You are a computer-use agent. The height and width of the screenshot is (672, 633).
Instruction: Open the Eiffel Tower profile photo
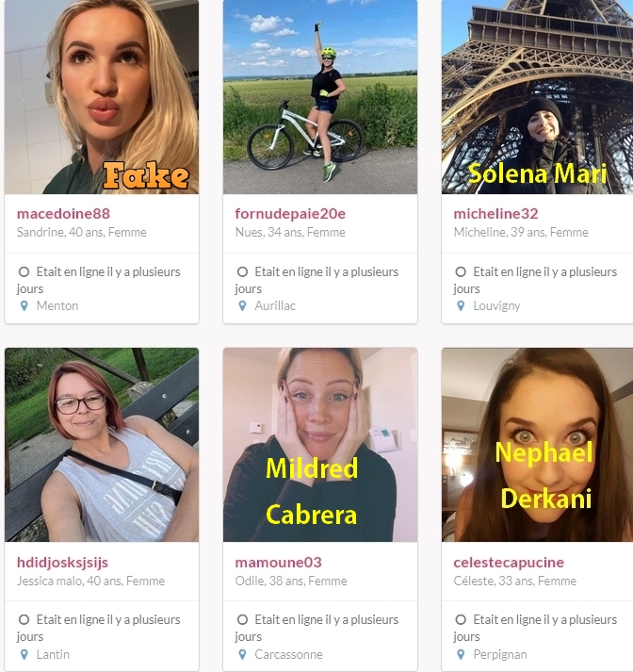point(537,97)
